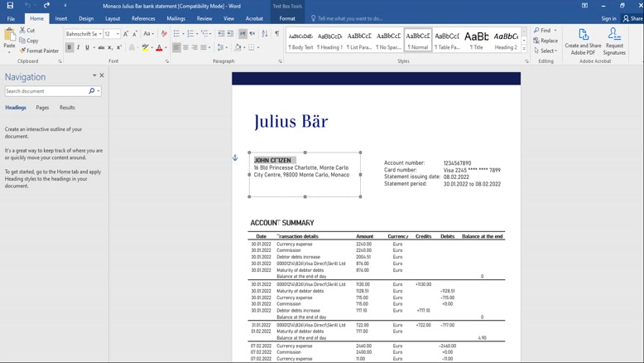Activate the Format Painter
The width and height of the screenshot is (644, 363).
pyautogui.click(x=39, y=51)
